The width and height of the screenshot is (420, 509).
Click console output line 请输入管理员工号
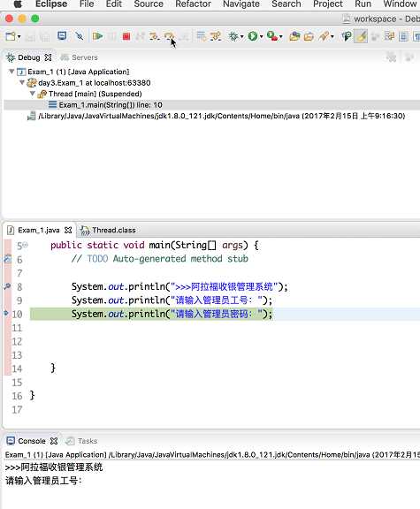pyautogui.click(x=44, y=481)
